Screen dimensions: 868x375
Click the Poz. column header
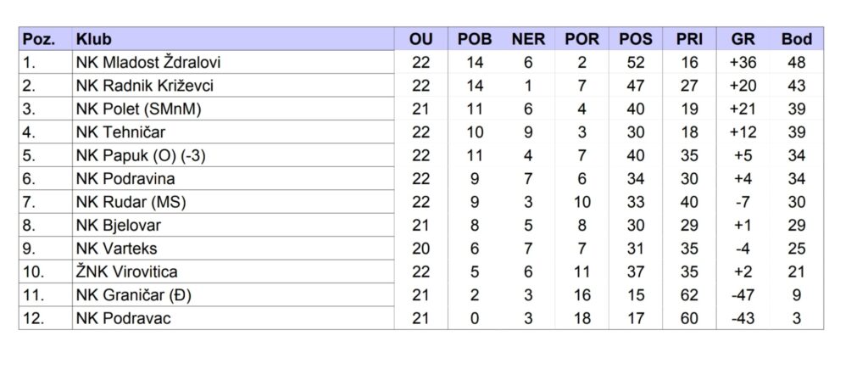(39, 39)
